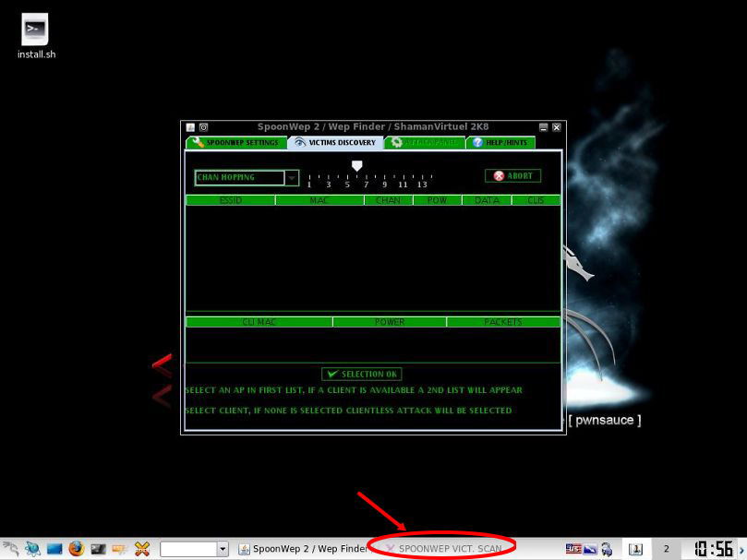Open the terminal icon on taskbar

tap(98, 549)
